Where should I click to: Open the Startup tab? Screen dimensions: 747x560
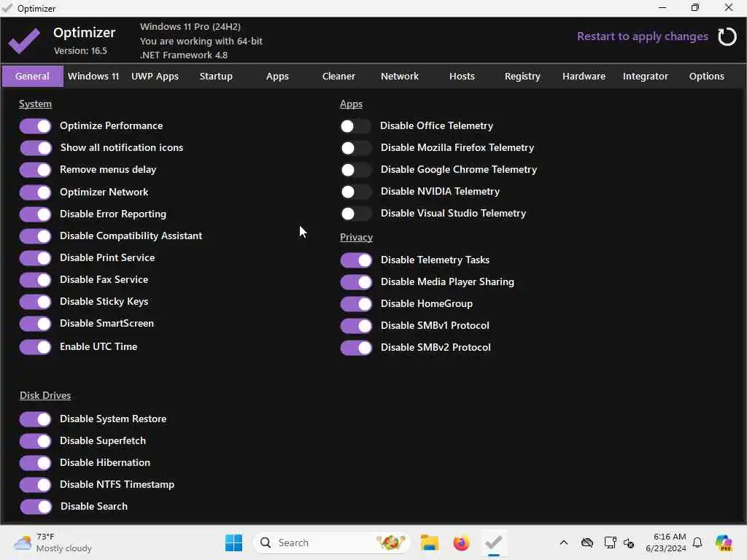(216, 76)
